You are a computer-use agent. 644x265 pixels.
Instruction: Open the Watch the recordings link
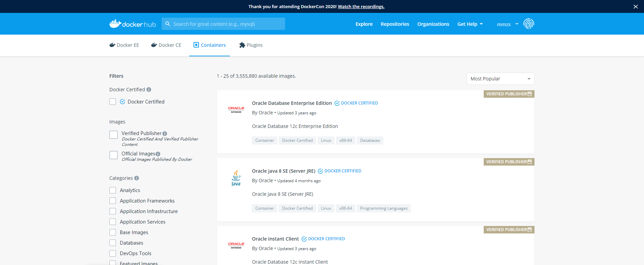[361, 6]
